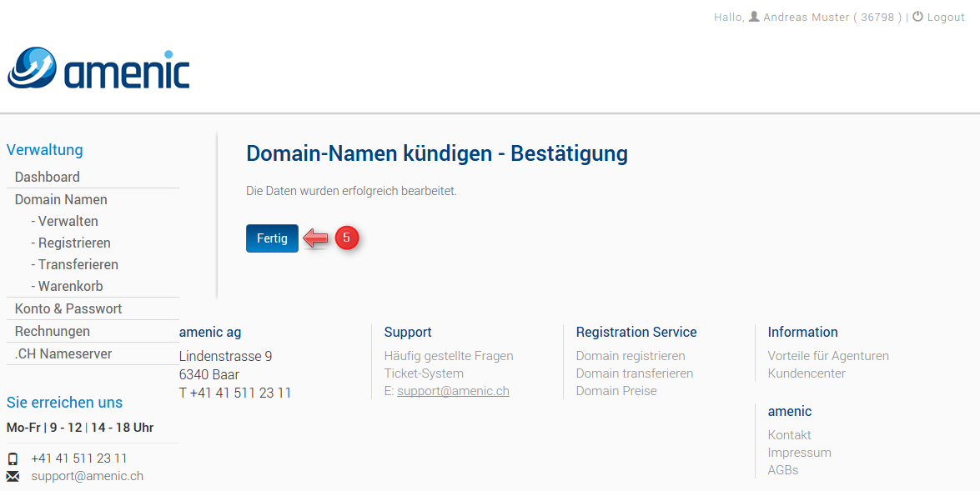Log out via the Logout link

click(946, 18)
